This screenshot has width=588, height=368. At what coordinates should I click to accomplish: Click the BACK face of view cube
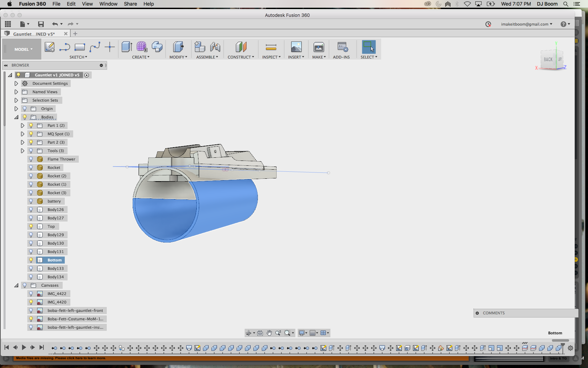coord(548,60)
